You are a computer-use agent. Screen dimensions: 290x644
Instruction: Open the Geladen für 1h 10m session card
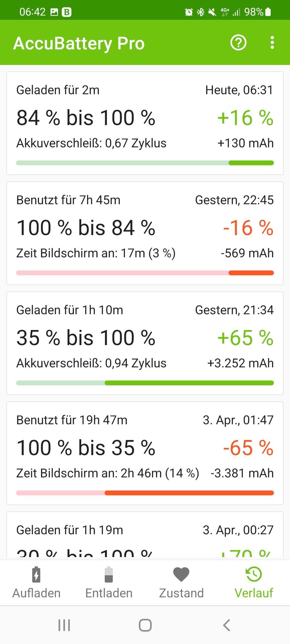tap(145, 343)
